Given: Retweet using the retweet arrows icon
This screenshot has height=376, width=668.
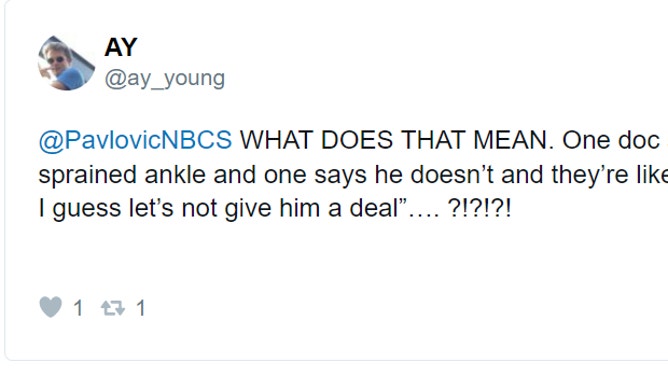Looking at the screenshot, I should click(x=113, y=307).
